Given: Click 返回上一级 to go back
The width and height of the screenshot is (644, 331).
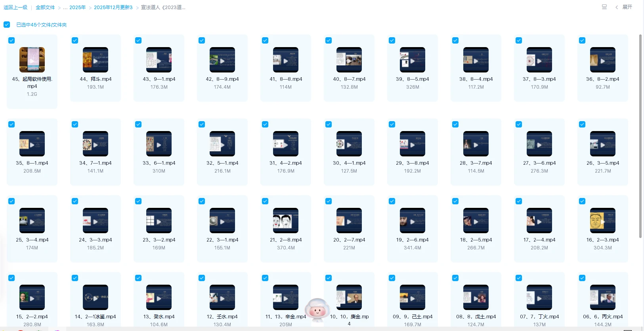Looking at the screenshot, I should [15, 8].
